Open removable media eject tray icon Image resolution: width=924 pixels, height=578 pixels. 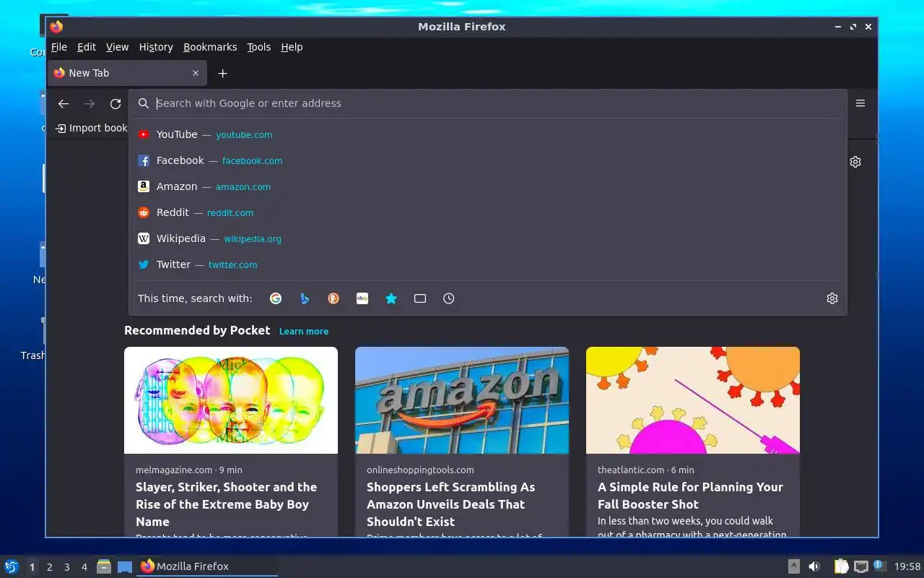coord(793,566)
